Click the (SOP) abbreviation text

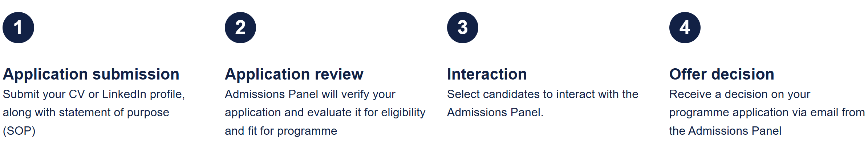[19, 131]
